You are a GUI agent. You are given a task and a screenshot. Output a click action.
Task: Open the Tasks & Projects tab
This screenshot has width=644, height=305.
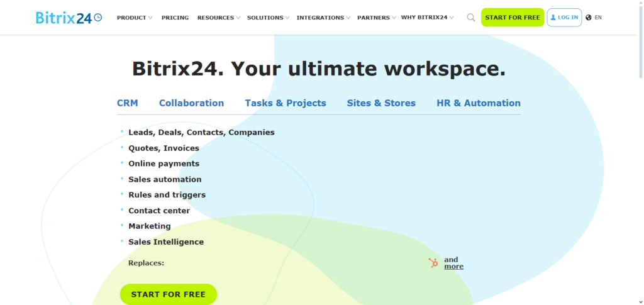(286, 103)
